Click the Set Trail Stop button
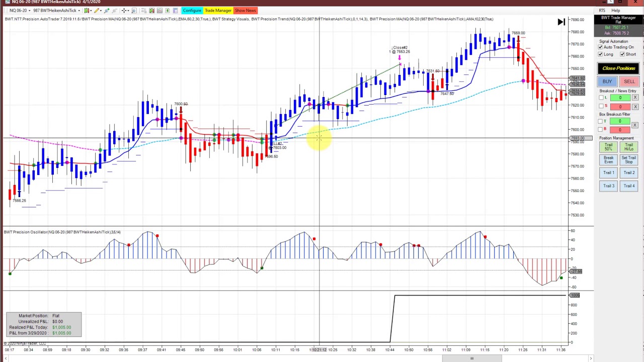Image resolution: width=644 pixels, height=362 pixels. point(629,160)
